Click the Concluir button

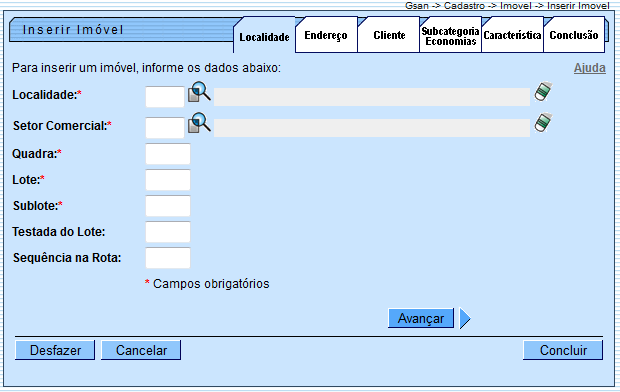point(563,350)
